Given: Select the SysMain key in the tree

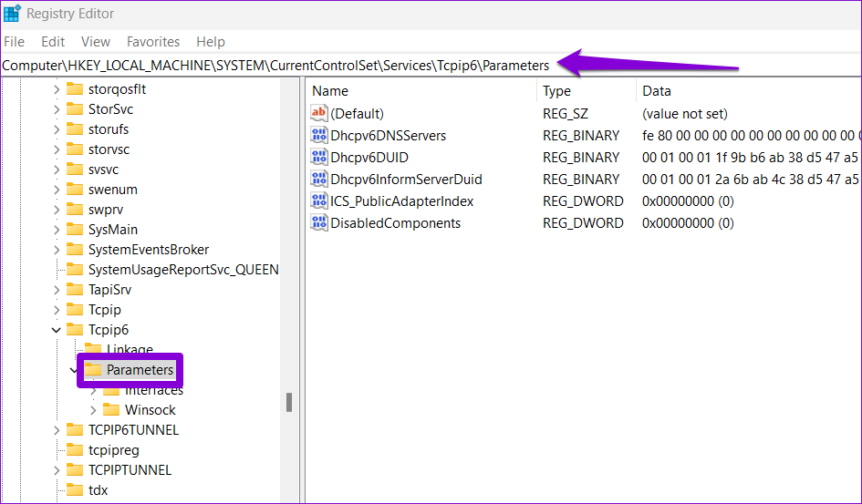Looking at the screenshot, I should (112, 230).
